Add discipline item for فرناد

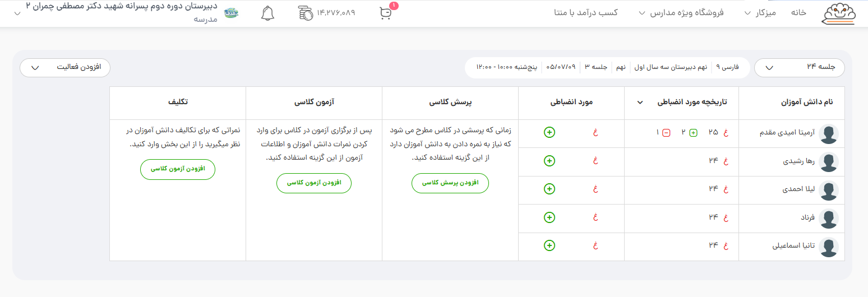[549, 217]
